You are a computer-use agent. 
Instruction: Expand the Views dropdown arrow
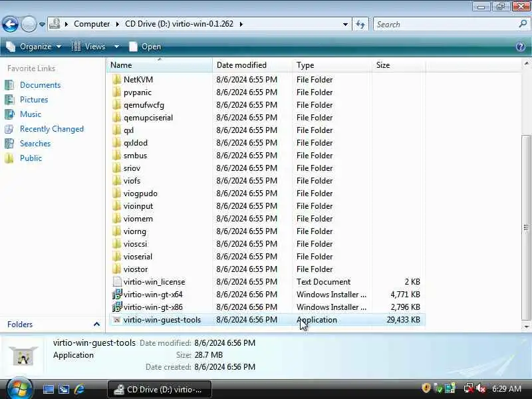(116, 47)
